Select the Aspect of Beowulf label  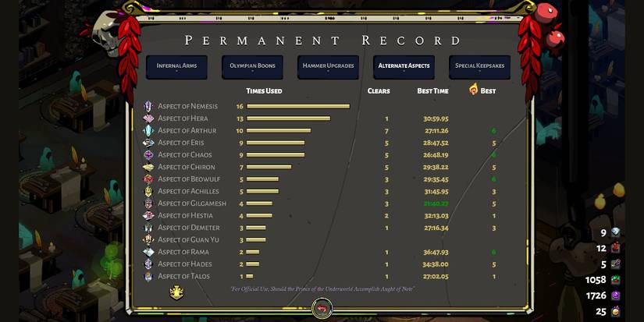pos(189,179)
